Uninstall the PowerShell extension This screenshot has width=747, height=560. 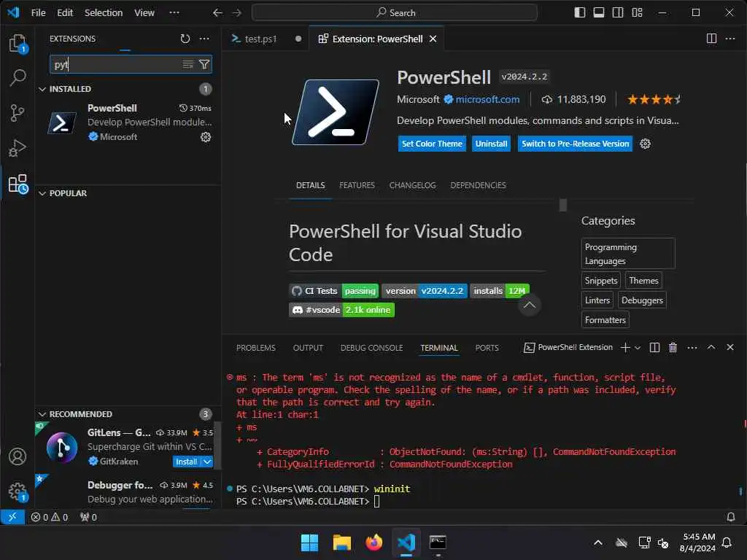pos(491,144)
